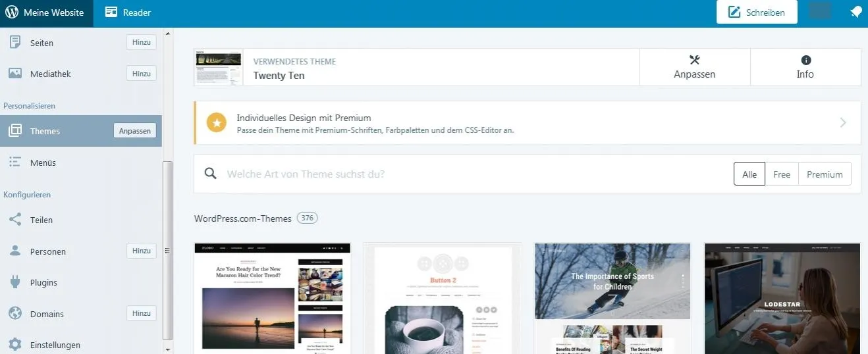Viewport: 868px width, 354px height.
Task: Select the Premium filter tab
Action: (825, 174)
